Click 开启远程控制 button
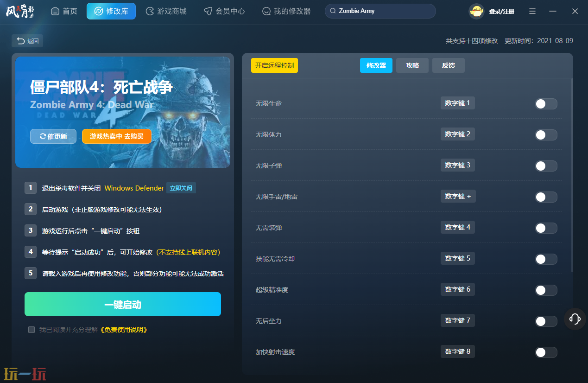The width and height of the screenshot is (588, 383). (x=274, y=65)
